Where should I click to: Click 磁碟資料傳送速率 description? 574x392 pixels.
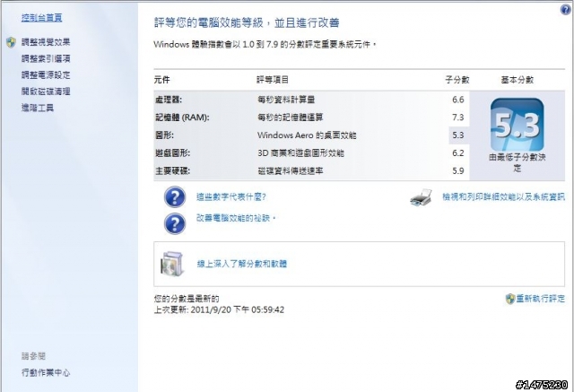pyautogui.click(x=291, y=171)
